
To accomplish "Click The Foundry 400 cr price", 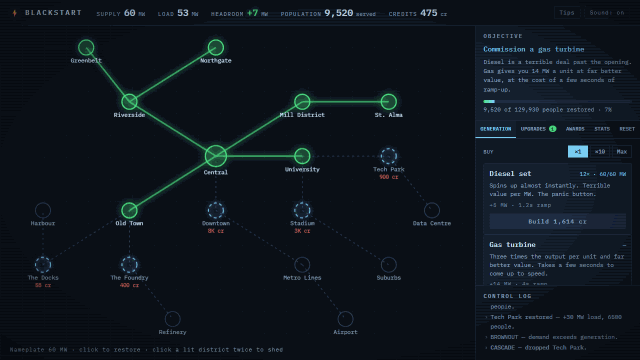I will pos(129,285).
